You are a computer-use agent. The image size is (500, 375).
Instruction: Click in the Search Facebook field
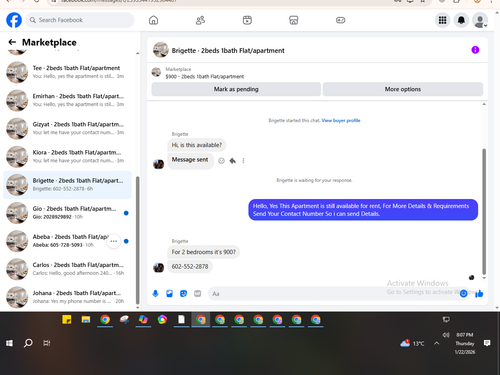click(x=80, y=20)
